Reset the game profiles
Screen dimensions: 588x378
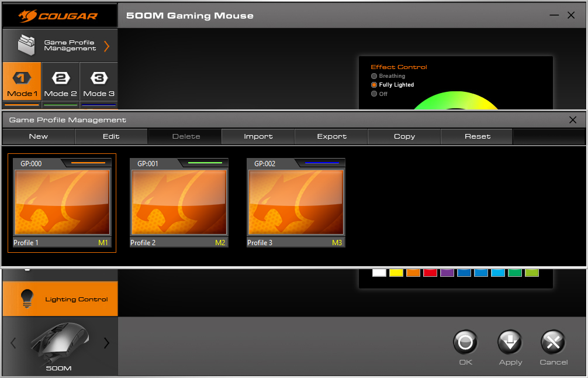tap(478, 136)
